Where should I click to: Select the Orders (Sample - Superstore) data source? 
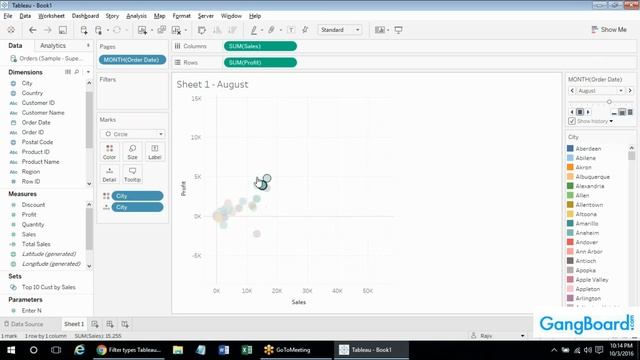point(47,58)
